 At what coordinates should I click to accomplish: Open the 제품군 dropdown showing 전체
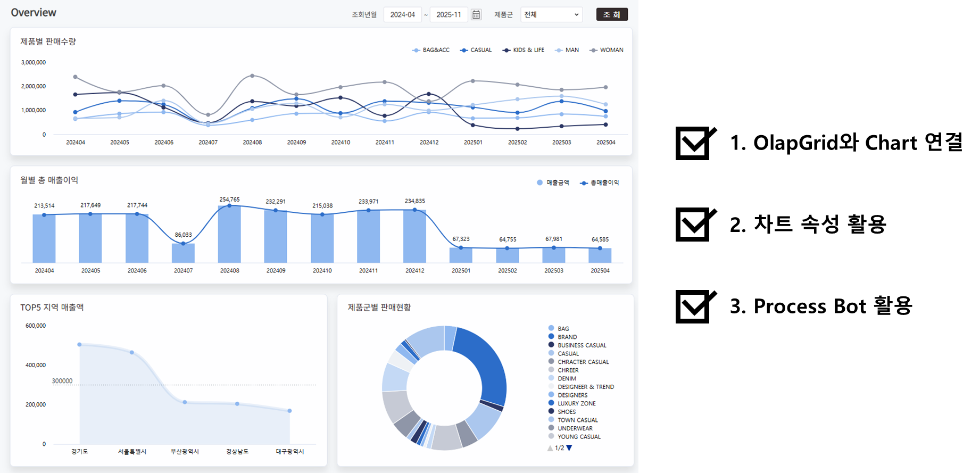coord(551,15)
